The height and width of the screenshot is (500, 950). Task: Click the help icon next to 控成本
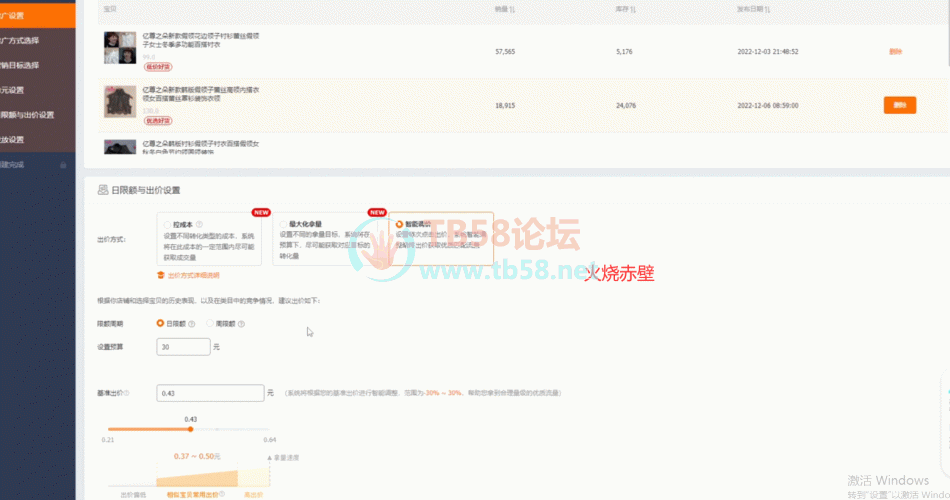point(199,224)
